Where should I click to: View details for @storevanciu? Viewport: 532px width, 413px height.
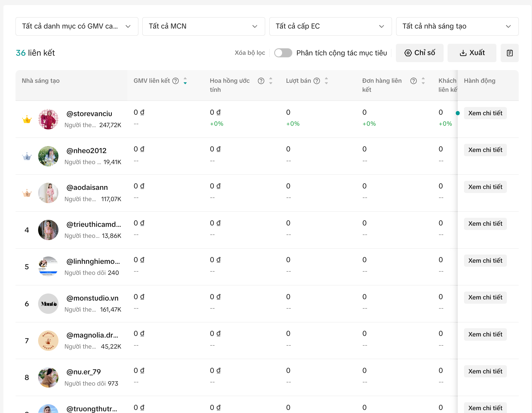point(485,113)
